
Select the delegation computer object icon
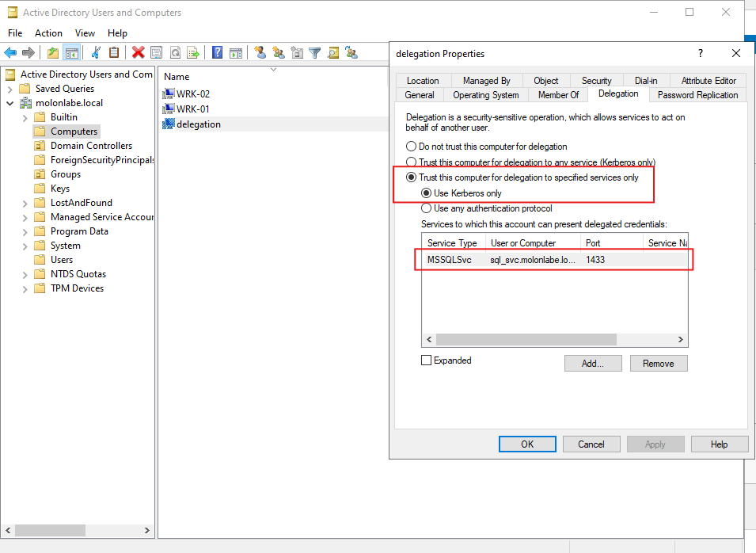(x=168, y=124)
